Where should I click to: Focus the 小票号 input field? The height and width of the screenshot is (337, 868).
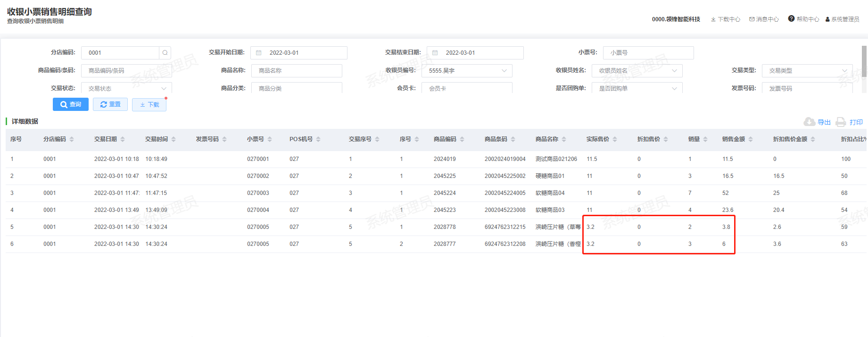coord(648,53)
